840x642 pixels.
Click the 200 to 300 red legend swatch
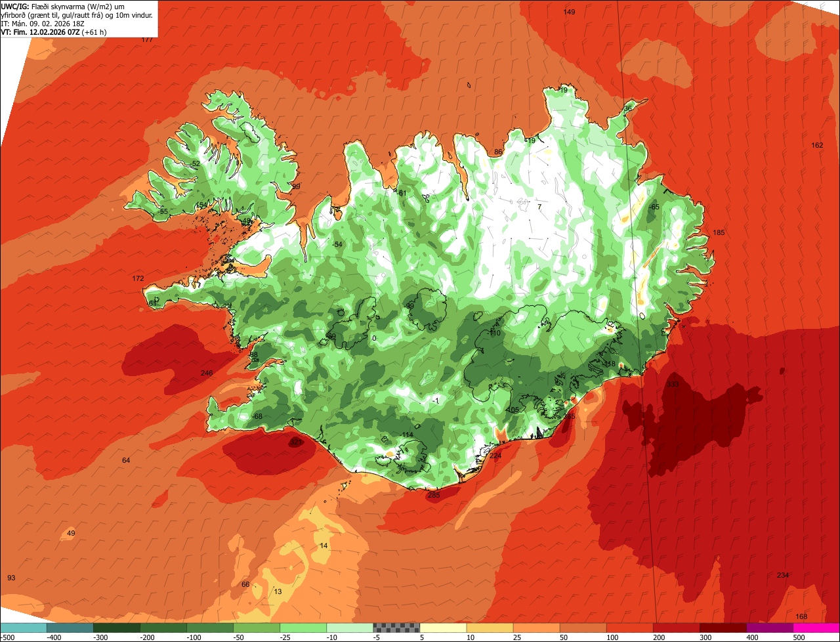point(676,628)
